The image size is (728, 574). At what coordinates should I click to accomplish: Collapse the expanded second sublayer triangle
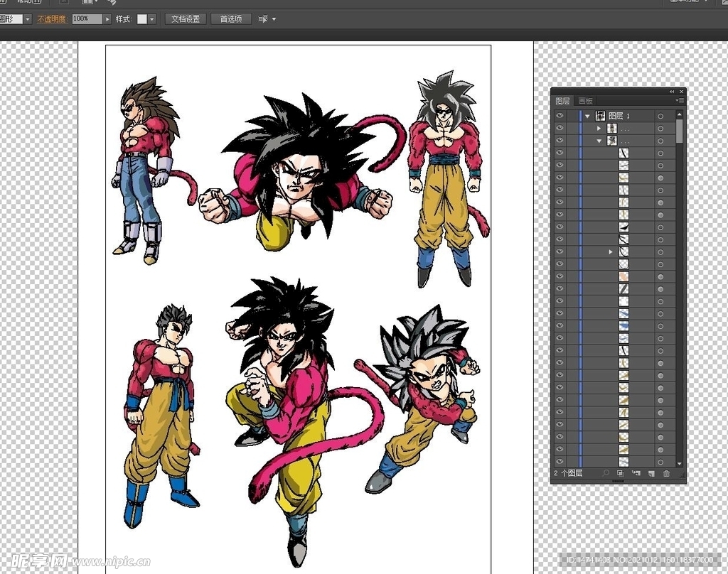pyautogui.click(x=599, y=141)
